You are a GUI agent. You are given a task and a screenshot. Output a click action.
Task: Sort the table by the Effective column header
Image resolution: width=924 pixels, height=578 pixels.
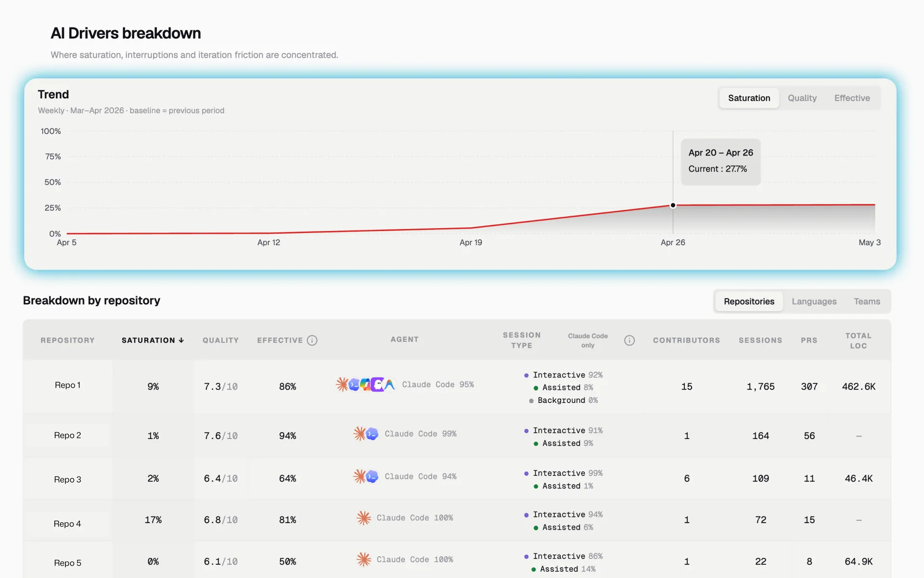pos(280,340)
